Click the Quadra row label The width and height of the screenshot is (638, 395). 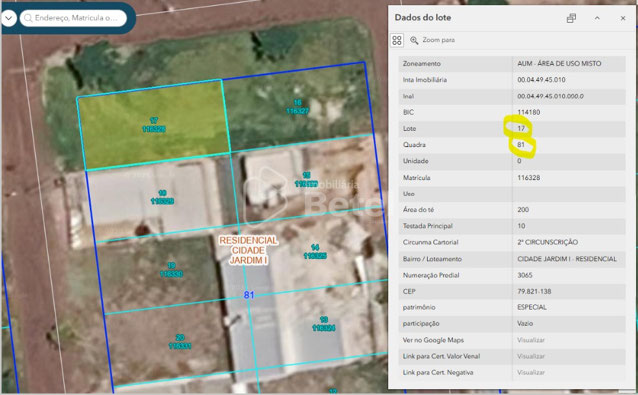pos(414,145)
